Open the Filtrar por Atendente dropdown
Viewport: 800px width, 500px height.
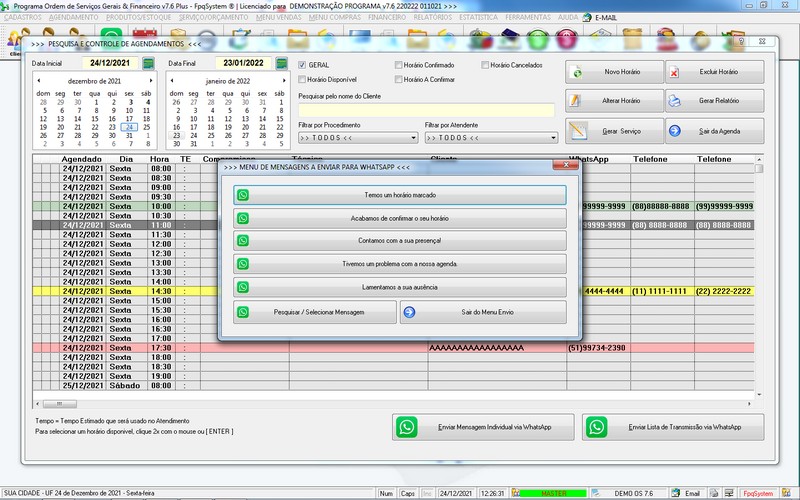click(x=553, y=138)
